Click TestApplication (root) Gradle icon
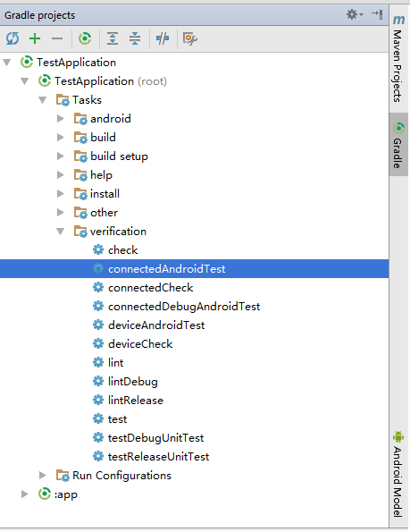 [45, 81]
